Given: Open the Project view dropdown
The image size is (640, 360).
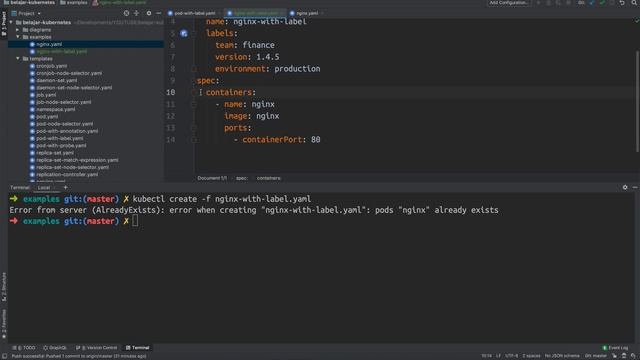Looking at the screenshot, I should point(27,13).
